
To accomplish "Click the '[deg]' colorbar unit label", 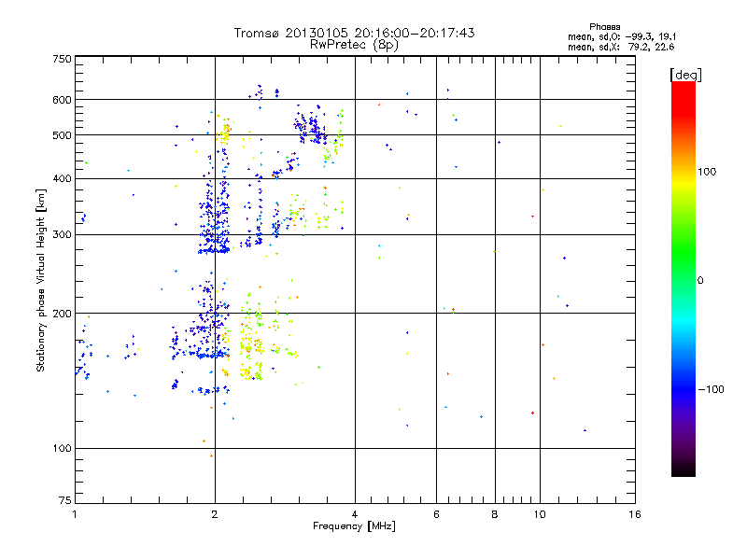I will [685, 75].
